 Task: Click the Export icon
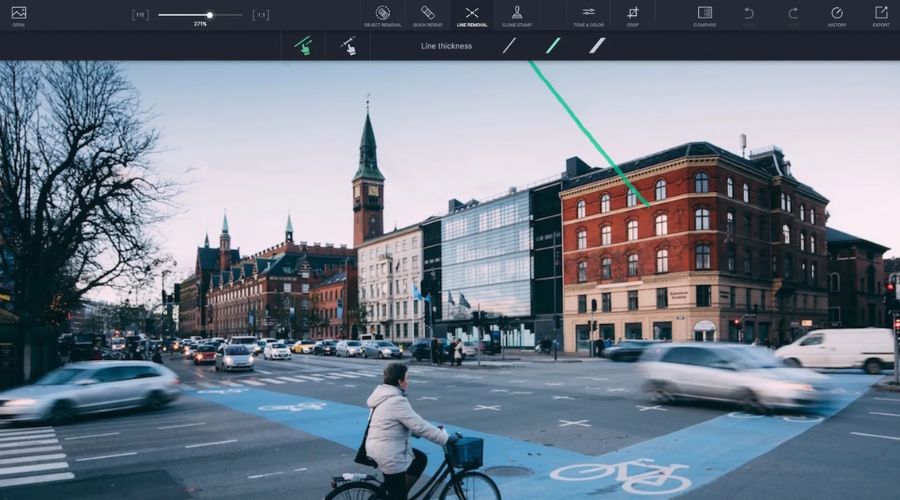coord(881,15)
